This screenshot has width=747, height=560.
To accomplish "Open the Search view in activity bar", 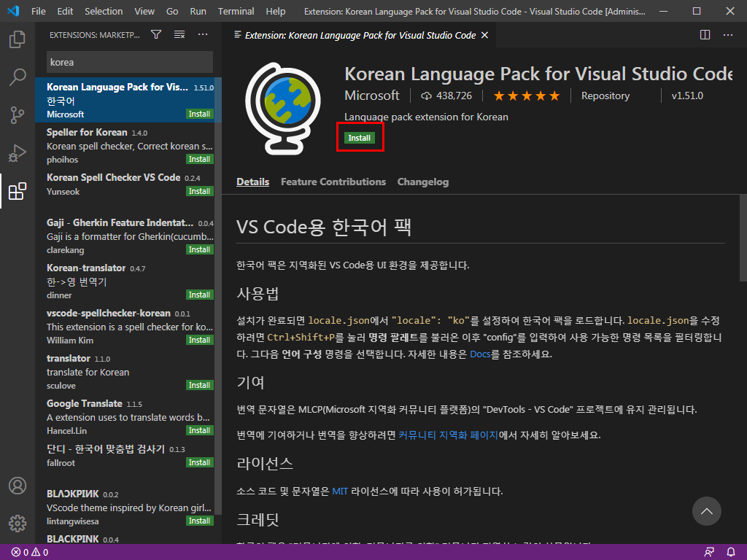I will tap(18, 77).
